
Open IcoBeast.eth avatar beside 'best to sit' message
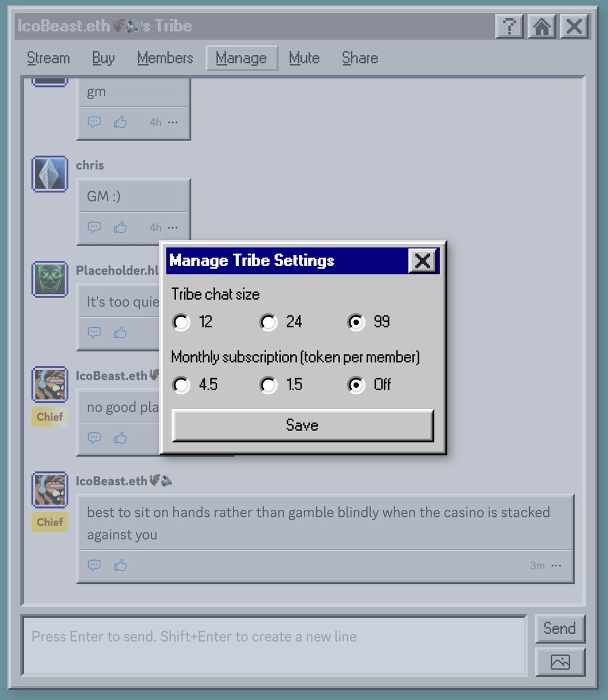[50, 489]
